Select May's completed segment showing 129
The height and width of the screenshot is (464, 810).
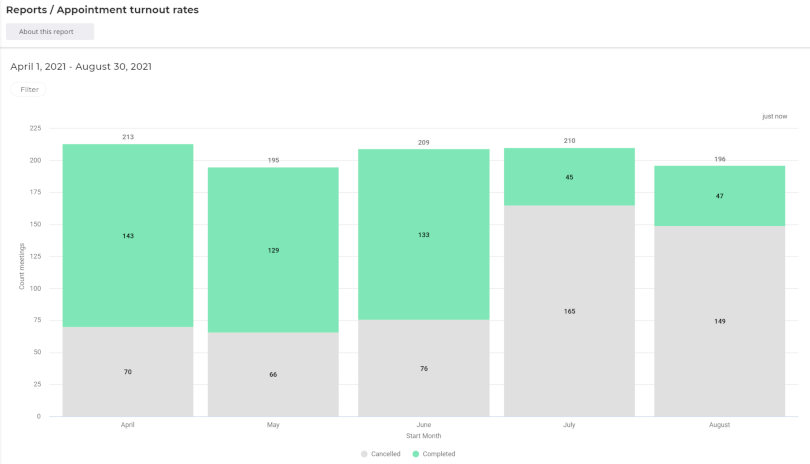tap(273, 250)
